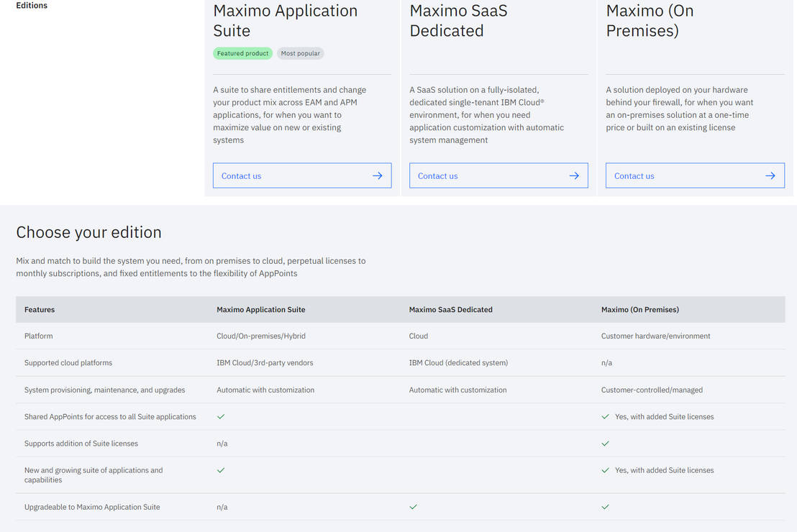The image size is (797, 532).
Task: Click SaaS Dedicated checkmark in Upgradeable row
Action: (x=413, y=507)
